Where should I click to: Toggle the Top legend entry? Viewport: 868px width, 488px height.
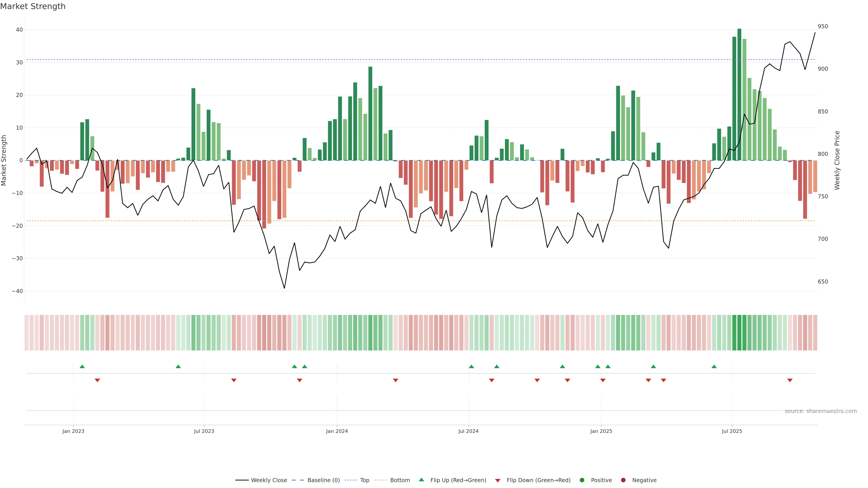tap(365, 480)
